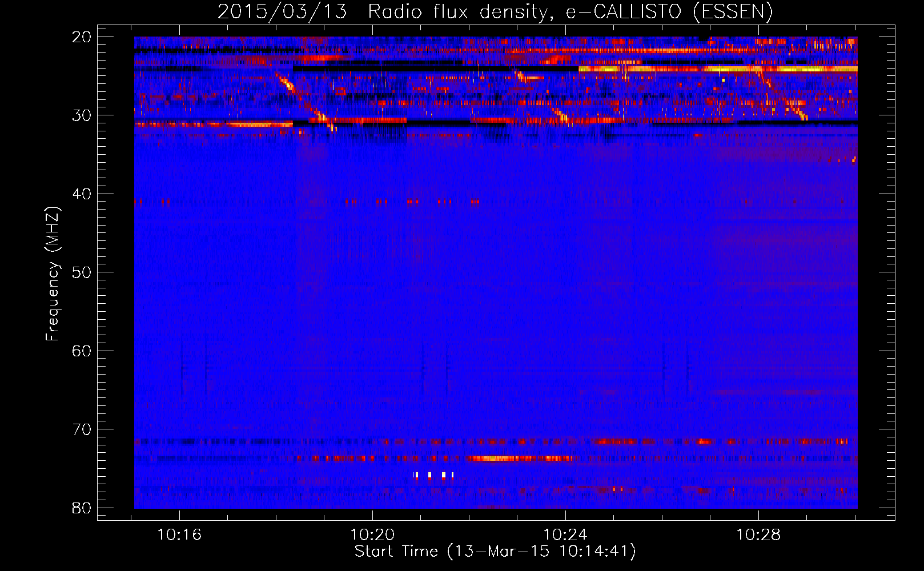
Task: Click the bright yellow-orange emission streak near 74 MHz
Action: tap(520, 458)
